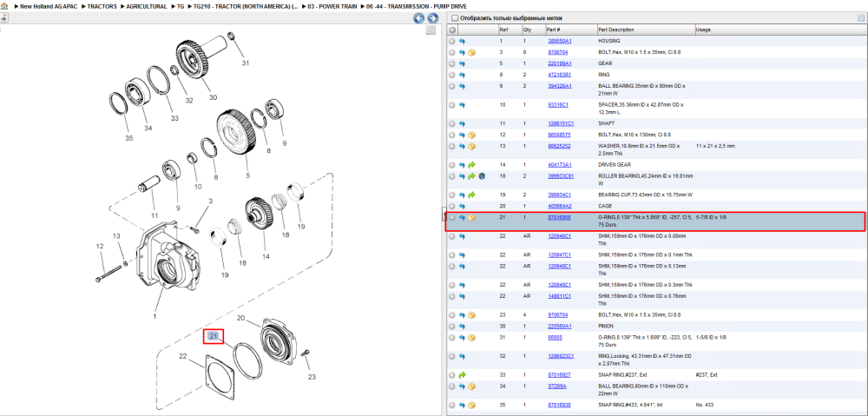Open part number link 389550A1
The width and height of the screenshot is (868, 416).
pyautogui.click(x=560, y=41)
